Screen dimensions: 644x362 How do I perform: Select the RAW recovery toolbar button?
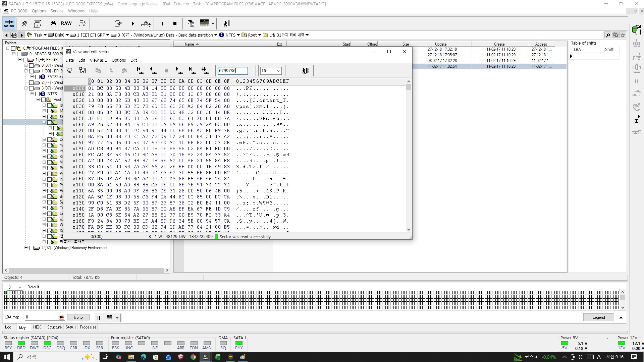(66, 23)
